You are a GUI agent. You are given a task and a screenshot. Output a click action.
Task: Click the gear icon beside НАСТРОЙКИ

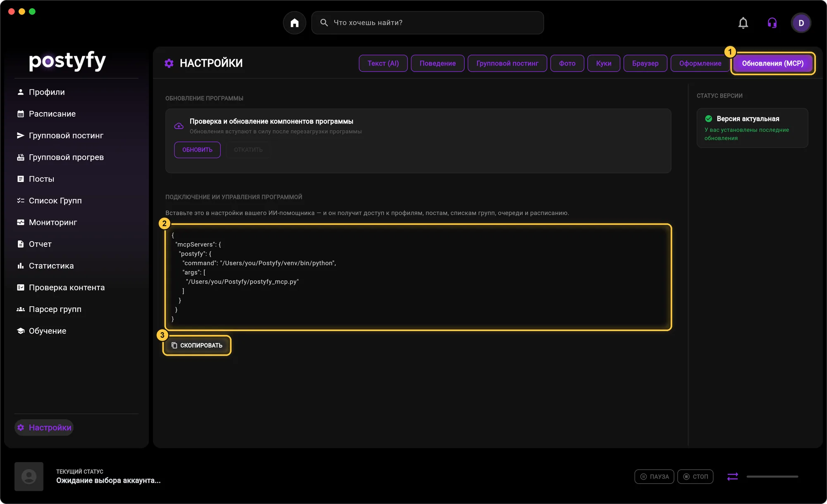pos(169,63)
